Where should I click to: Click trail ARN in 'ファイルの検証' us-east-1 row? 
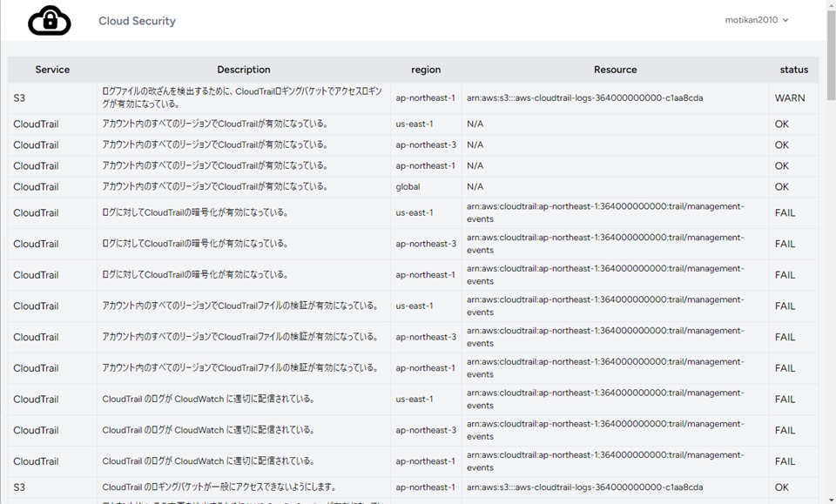click(x=605, y=306)
